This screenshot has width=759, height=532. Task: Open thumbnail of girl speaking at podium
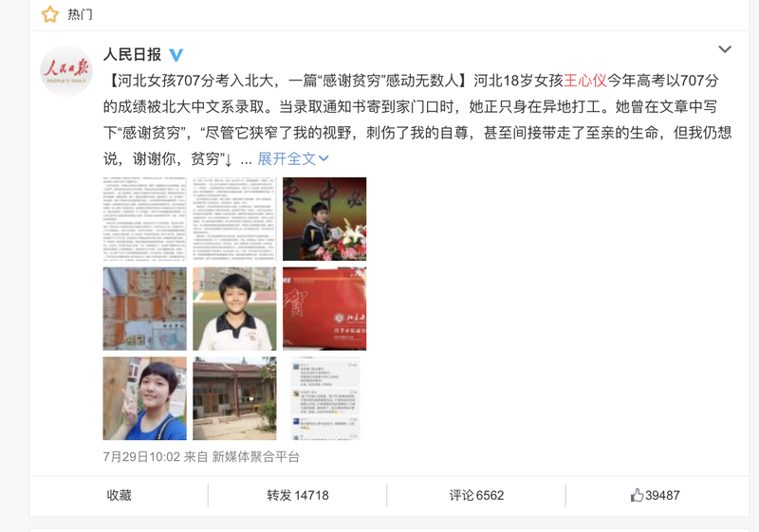[324, 219]
